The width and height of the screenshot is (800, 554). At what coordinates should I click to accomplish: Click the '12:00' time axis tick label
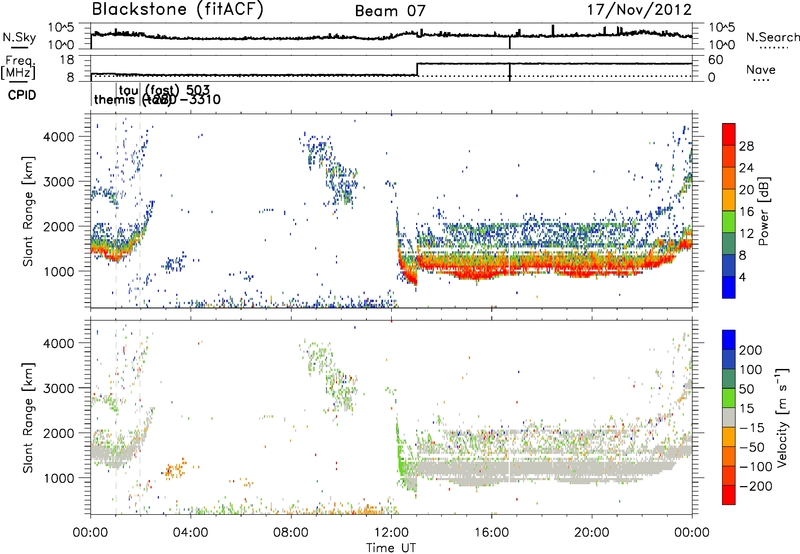[391, 533]
